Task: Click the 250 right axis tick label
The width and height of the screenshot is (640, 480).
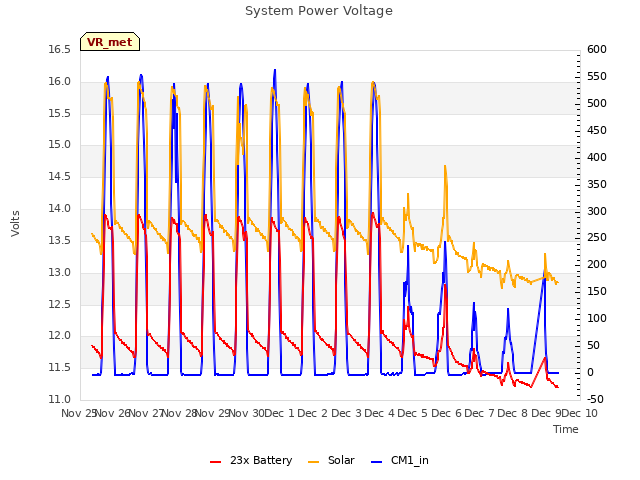Action: pyautogui.click(x=597, y=238)
